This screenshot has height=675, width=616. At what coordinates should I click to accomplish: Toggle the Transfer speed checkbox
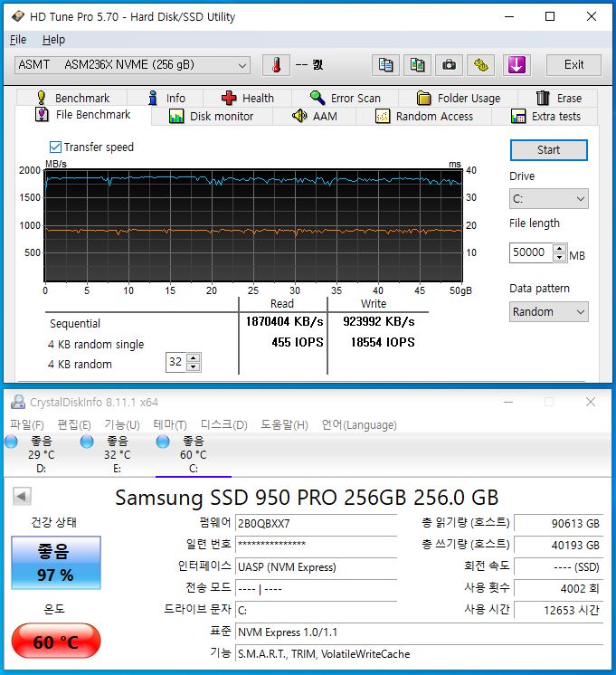[55, 147]
